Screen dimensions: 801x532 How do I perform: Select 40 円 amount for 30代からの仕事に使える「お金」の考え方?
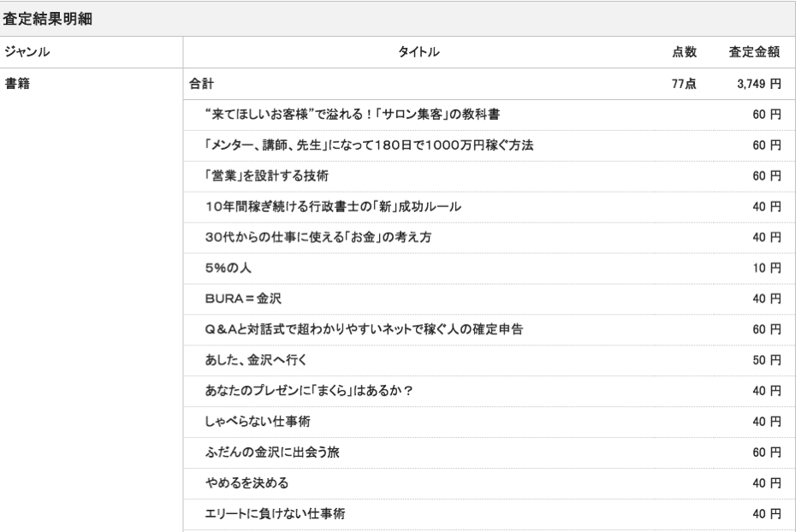pos(767,237)
